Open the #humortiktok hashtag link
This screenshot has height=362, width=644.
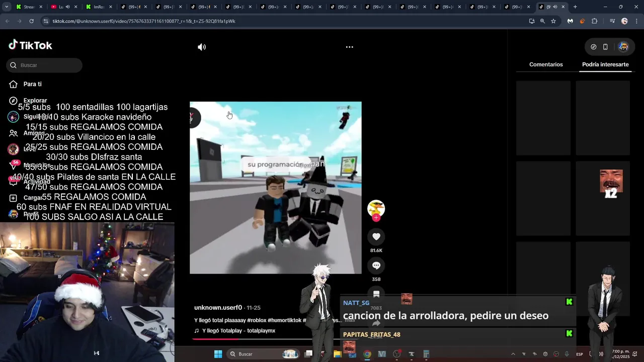point(284,320)
